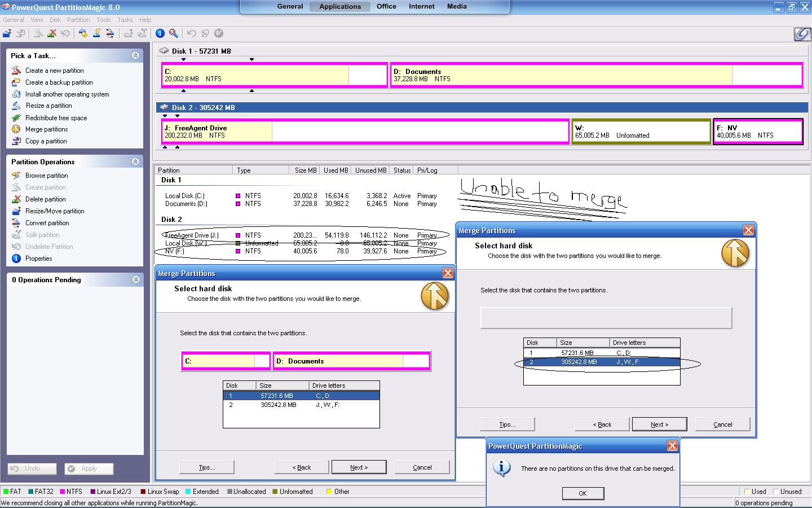The height and width of the screenshot is (508, 812).
Task: Click the Resize/Move partition operation icon
Action: click(x=16, y=211)
